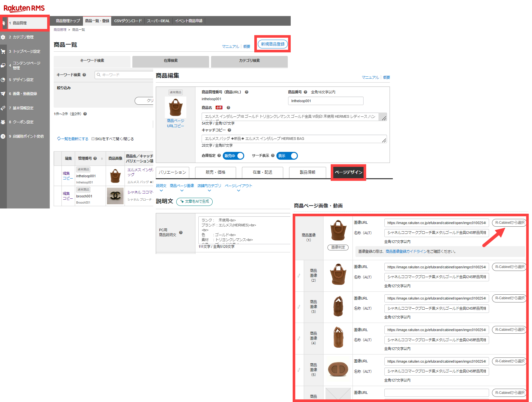Click the cart icon for トップページ設定
The image size is (532, 402).
click(3, 51)
